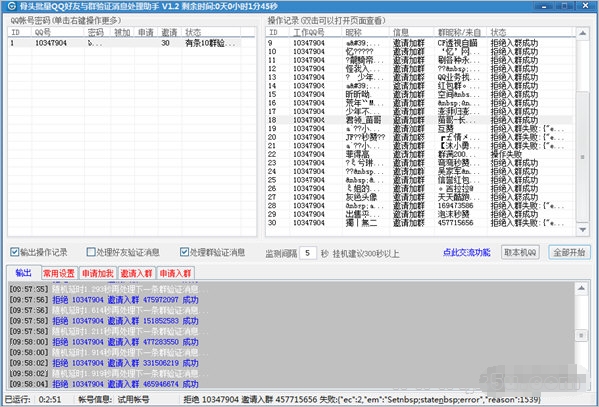
Task: Open the 申请入群 tab
Action: pyautogui.click(x=175, y=273)
